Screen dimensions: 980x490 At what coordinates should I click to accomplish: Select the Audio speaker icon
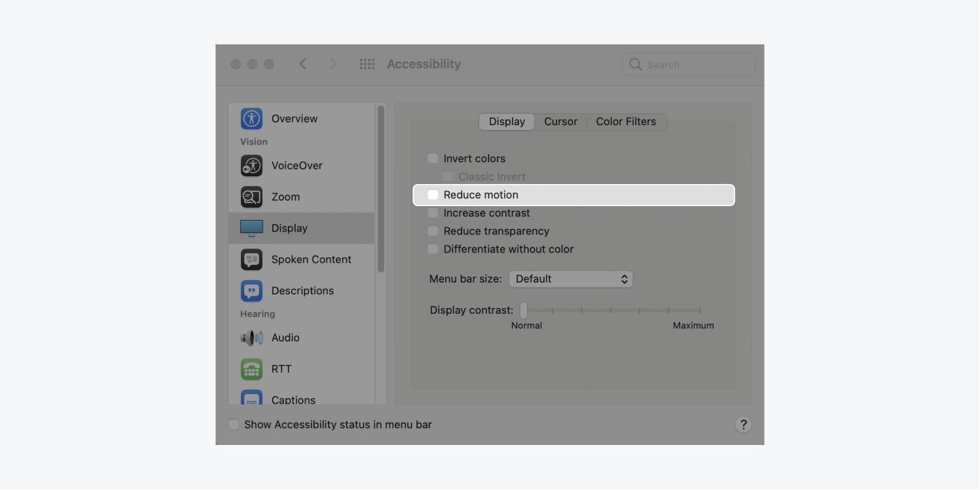click(x=251, y=338)
